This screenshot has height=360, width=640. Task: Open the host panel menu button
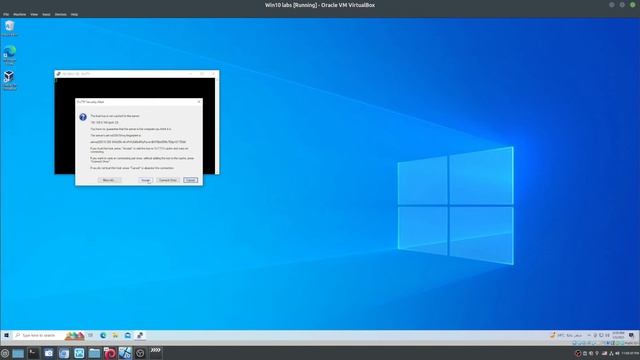coord(5,353)
